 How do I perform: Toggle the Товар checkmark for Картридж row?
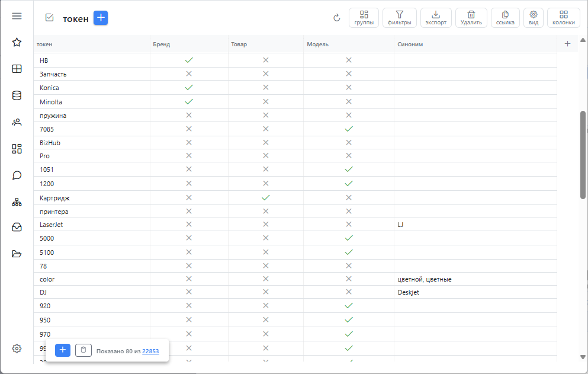click(x=266, y=197)
